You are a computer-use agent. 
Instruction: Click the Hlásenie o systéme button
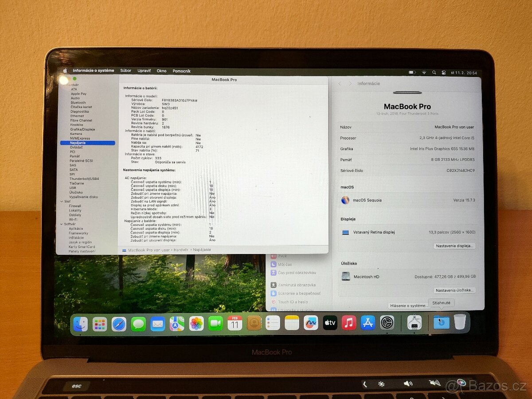coord(409,305)
